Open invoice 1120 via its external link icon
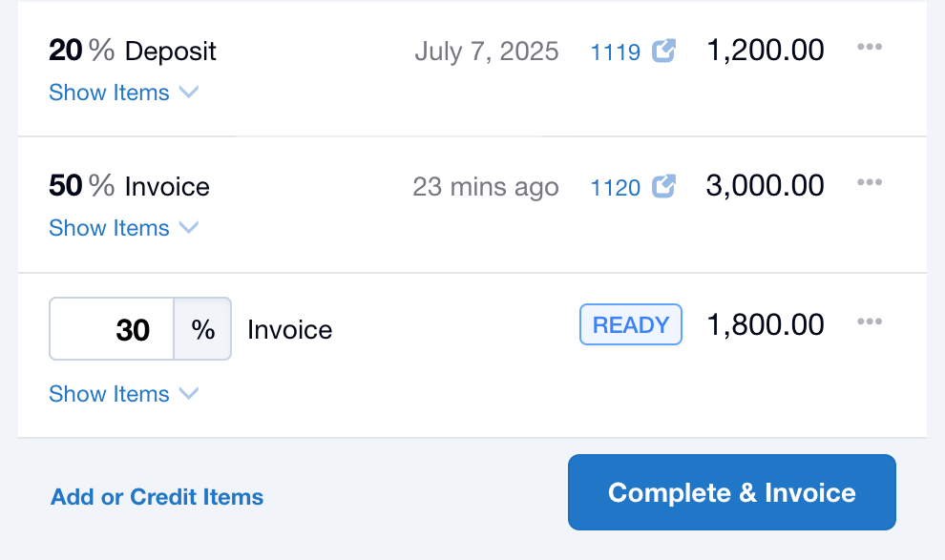 (664, 187)
